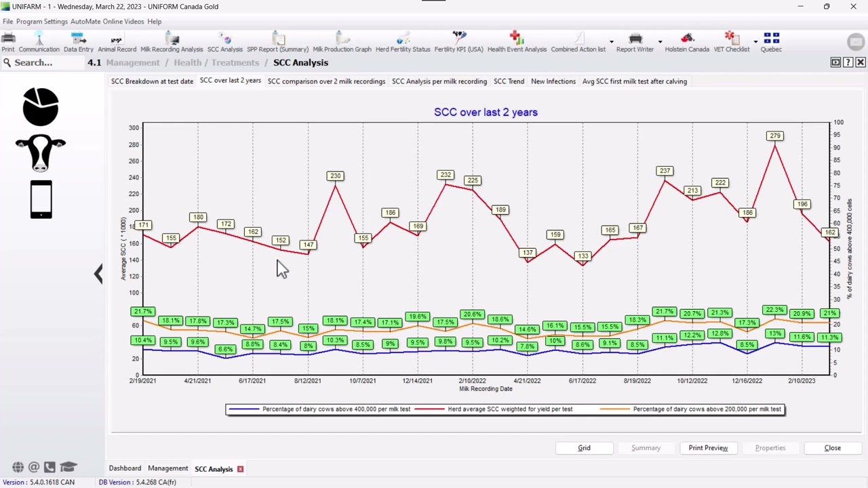This screenshot has width=868, height=488.
Task: Click the globe website icon
Action: 18,467
